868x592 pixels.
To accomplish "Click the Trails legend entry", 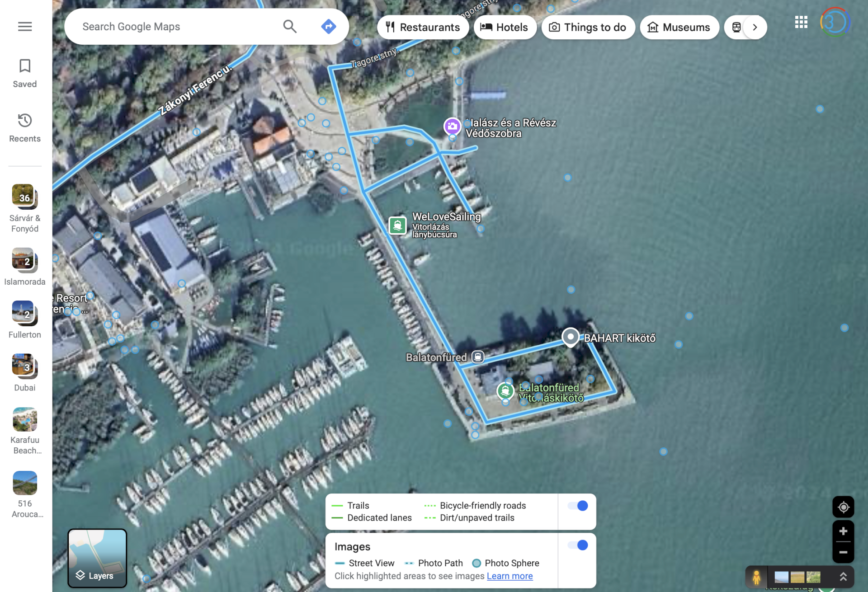I will tap(350, 506).
